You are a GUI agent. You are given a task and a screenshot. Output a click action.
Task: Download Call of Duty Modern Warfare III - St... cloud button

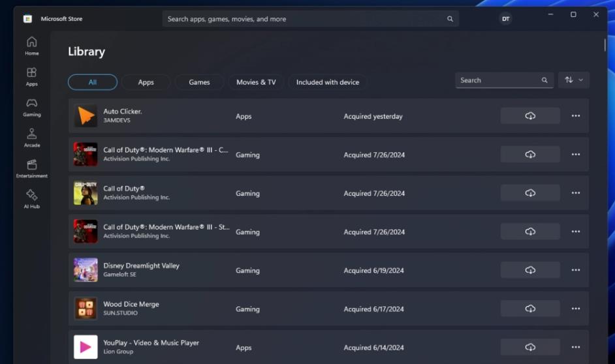coord(530,232)
